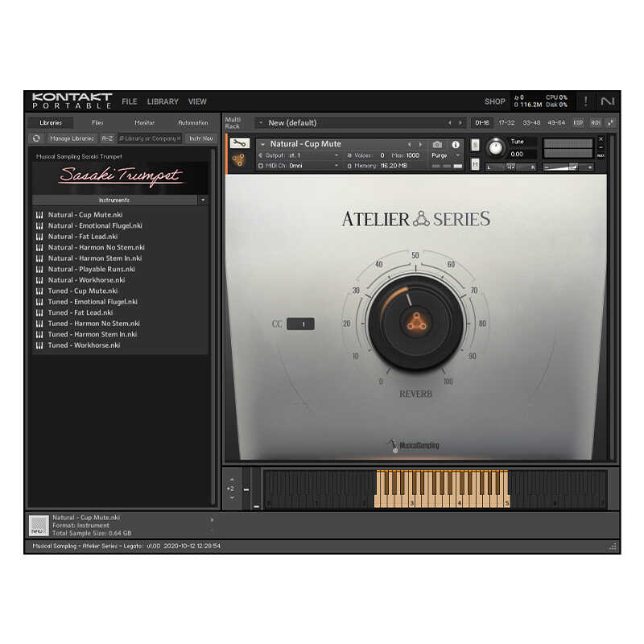The height and width of the screenshot is (644, 644).
Task: Click the camera snapshot icon
Action: [437, 145]
